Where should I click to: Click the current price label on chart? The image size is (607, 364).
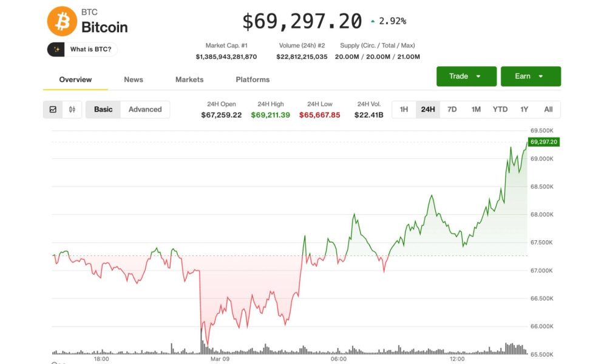545,141
